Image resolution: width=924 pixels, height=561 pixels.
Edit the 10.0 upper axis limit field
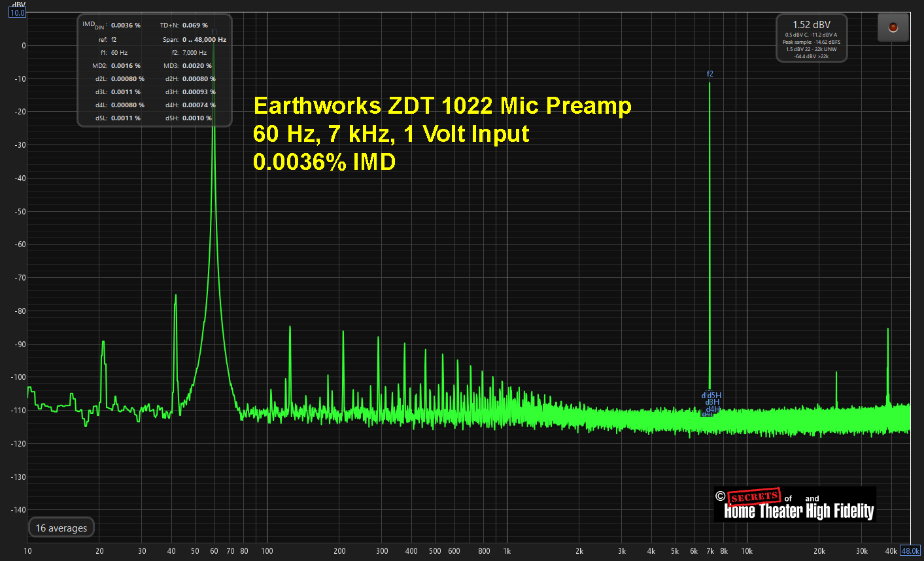17,12
